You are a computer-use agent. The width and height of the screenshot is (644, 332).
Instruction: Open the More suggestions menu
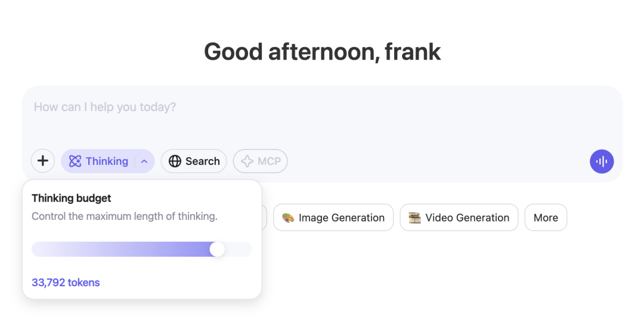pyautogui.click(x=546, y=217)
